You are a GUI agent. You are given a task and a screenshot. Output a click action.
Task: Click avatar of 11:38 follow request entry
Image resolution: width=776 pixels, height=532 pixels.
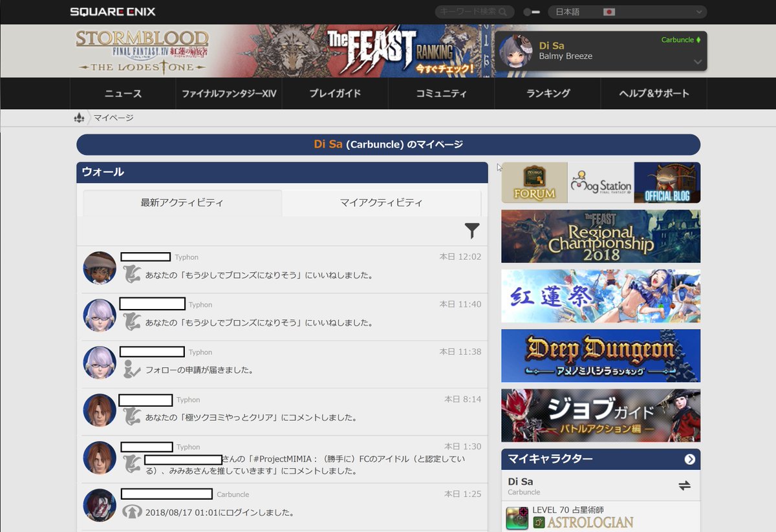tap(100, 363)
